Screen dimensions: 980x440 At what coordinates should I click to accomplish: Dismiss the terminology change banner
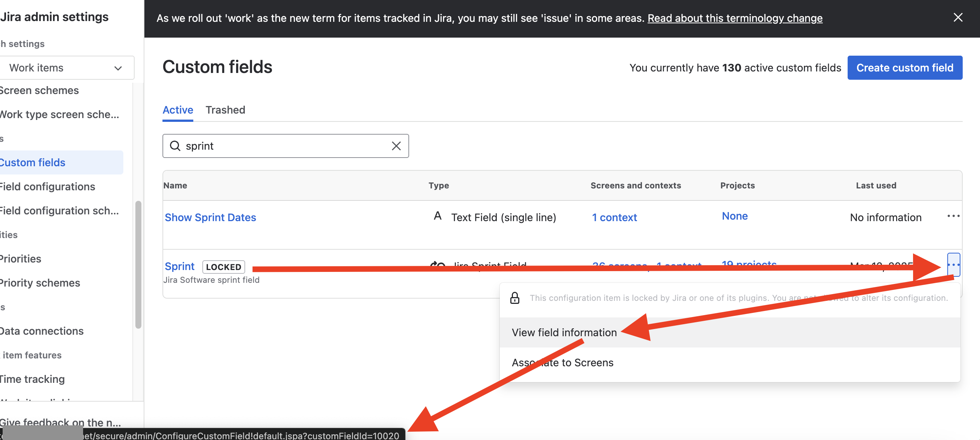pos(958,17)
